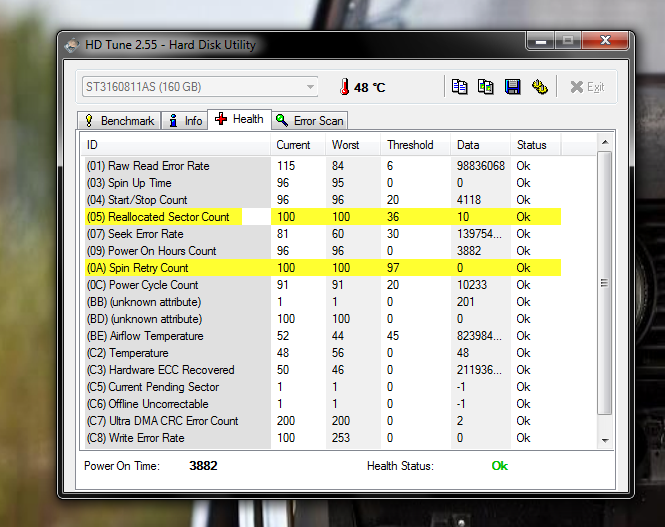Image resolution: width=665 pixels, height=527 pixels.
Task: Select the Power On Hours Count row
Action: [x=321, y=251]
